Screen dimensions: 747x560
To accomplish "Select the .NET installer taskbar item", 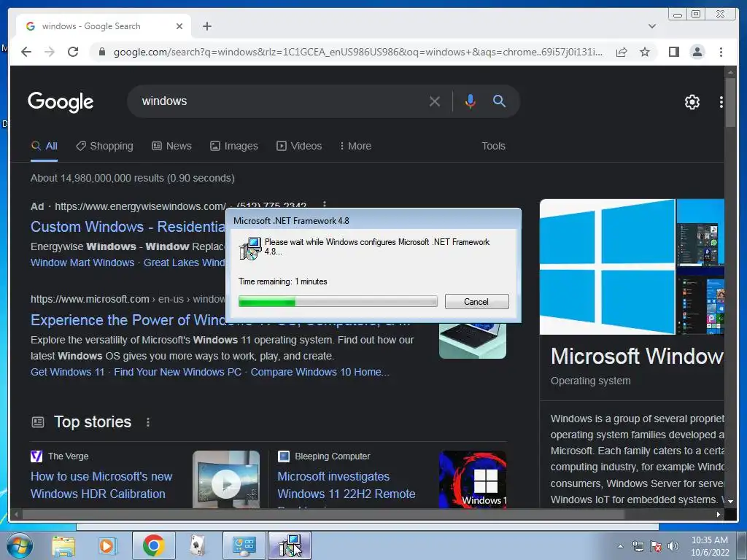I will click(x=290, y=545).
